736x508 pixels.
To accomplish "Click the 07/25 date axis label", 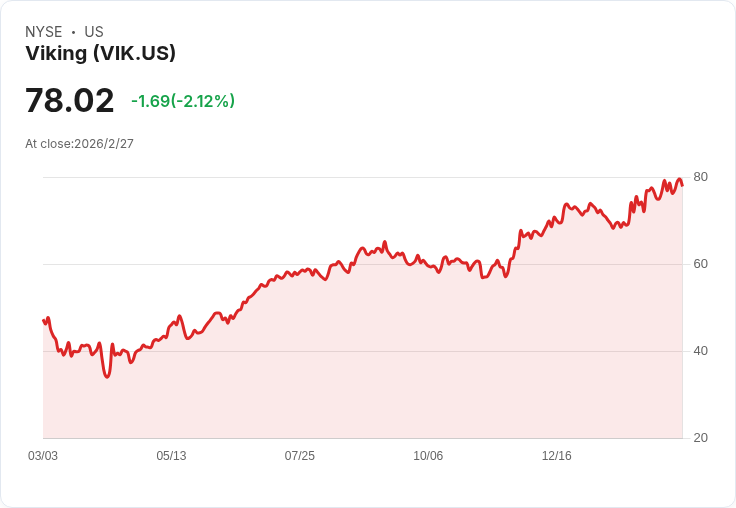I will pos(299,455).
